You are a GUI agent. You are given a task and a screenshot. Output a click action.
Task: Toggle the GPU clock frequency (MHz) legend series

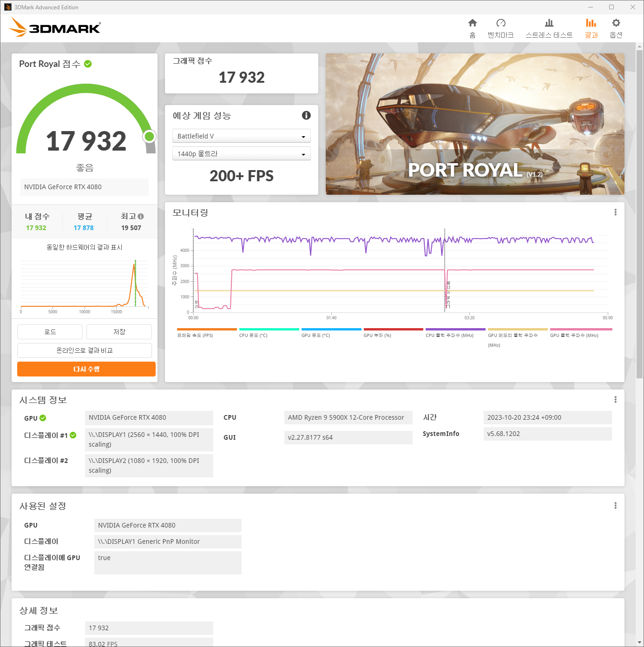[x=581, y=333]
